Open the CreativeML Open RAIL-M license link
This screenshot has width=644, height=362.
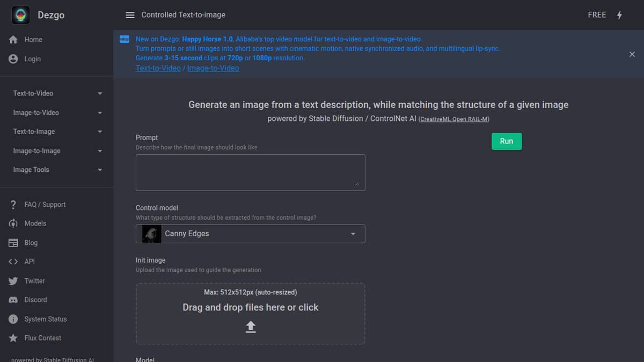[454, 119]
